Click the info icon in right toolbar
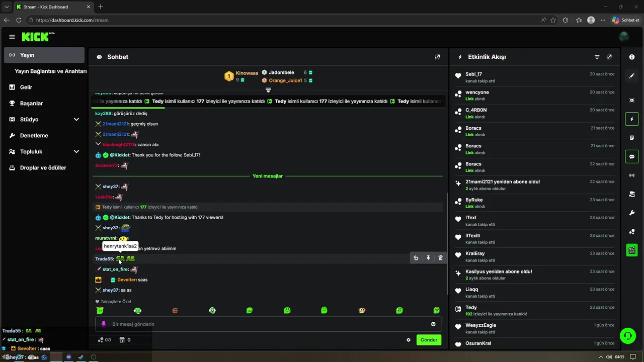 [632, 57]
